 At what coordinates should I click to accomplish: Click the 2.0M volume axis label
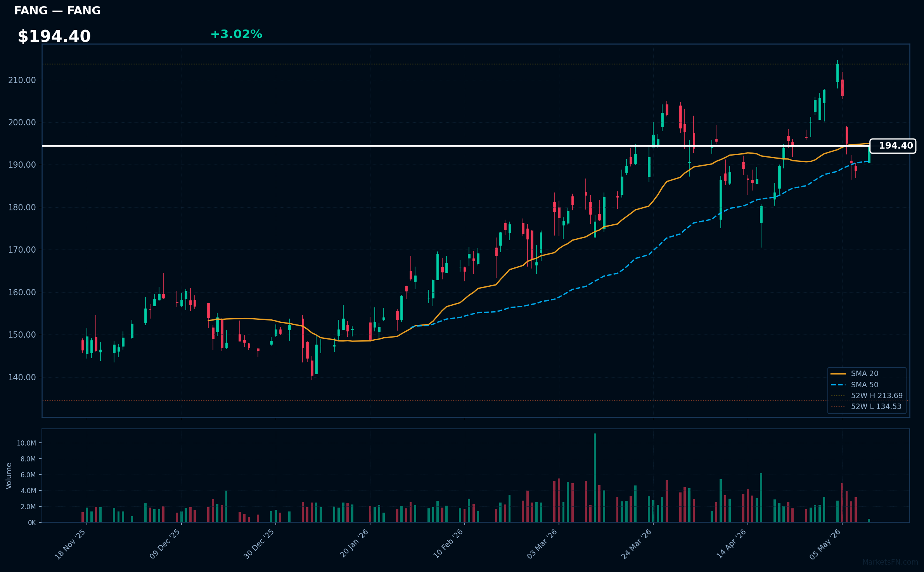pyautogui.click(x=28, y=507)
